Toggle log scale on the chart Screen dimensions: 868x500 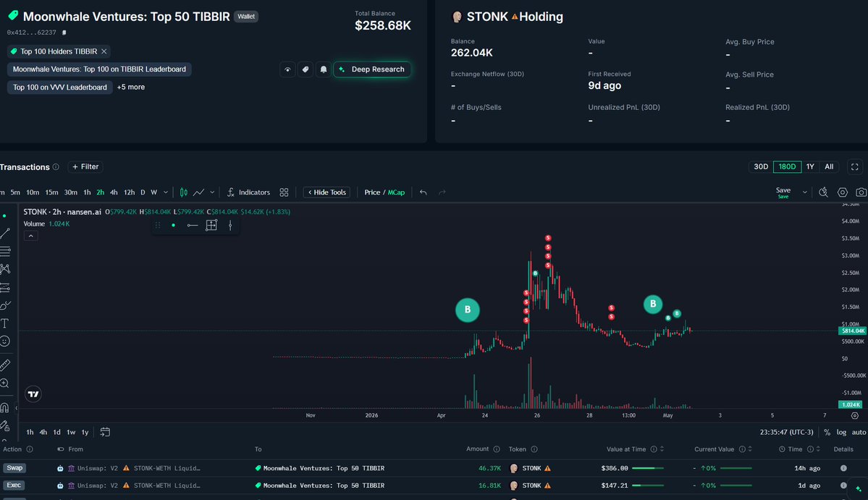[841, 432]
